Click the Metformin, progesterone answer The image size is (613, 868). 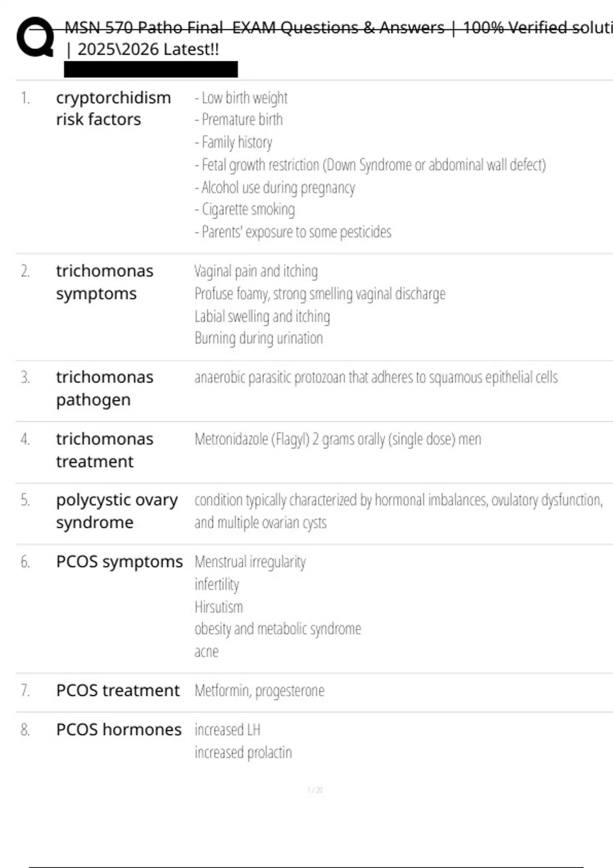pyautogui.click(x=260, y=691)
